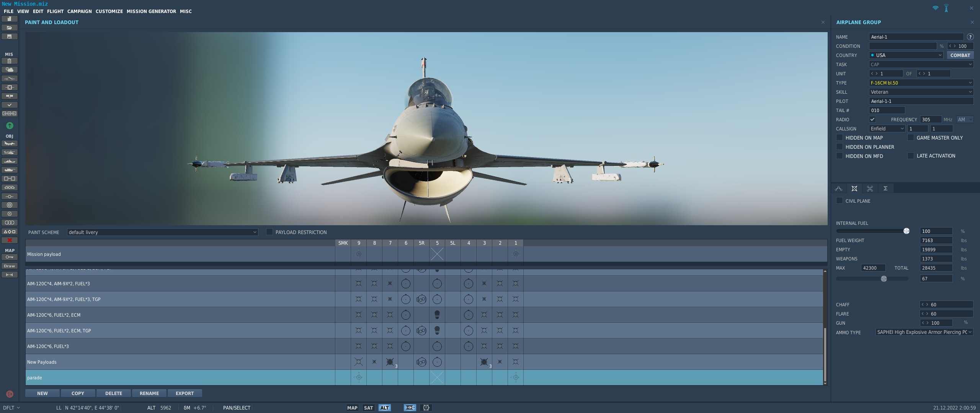Open the FLIGHT menu
The height and width of the screenshot is (413, 980).
[55, 11]
